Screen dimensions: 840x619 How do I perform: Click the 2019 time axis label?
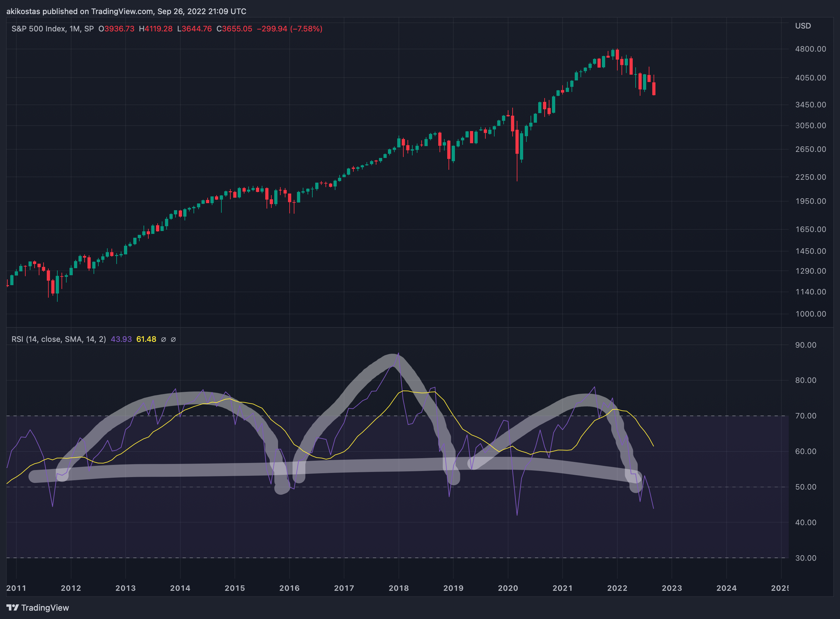(453, 588)
